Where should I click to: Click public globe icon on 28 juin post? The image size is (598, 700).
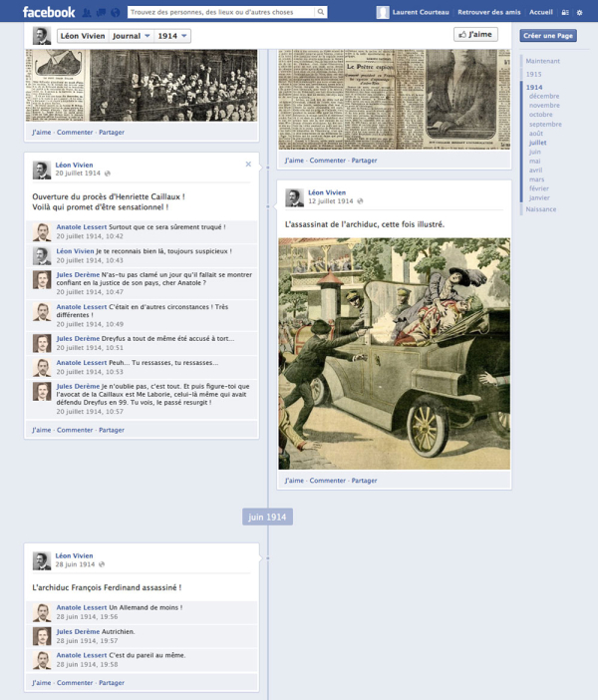click(x=102, y=564)
